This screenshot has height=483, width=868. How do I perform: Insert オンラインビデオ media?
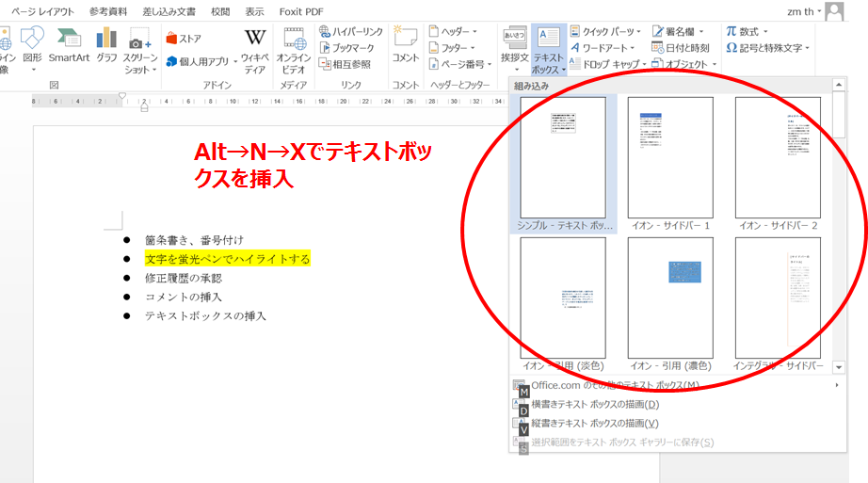tap(294, 51)
